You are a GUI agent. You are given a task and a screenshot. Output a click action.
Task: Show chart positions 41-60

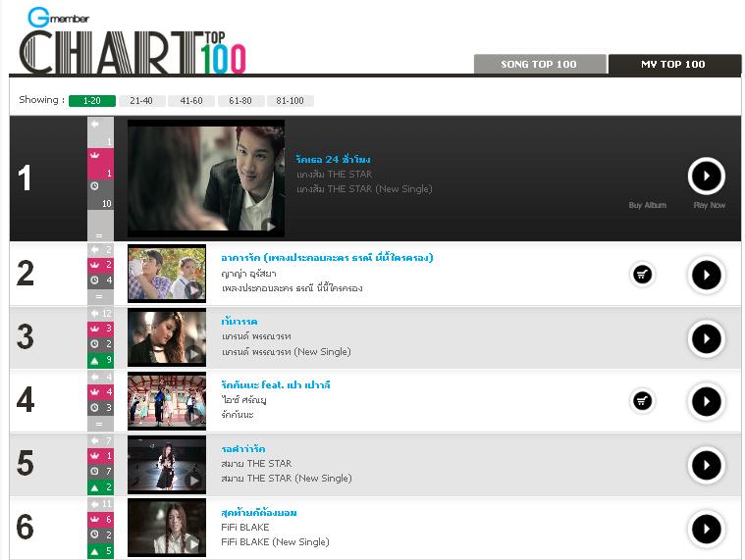[x=191, y=101]
